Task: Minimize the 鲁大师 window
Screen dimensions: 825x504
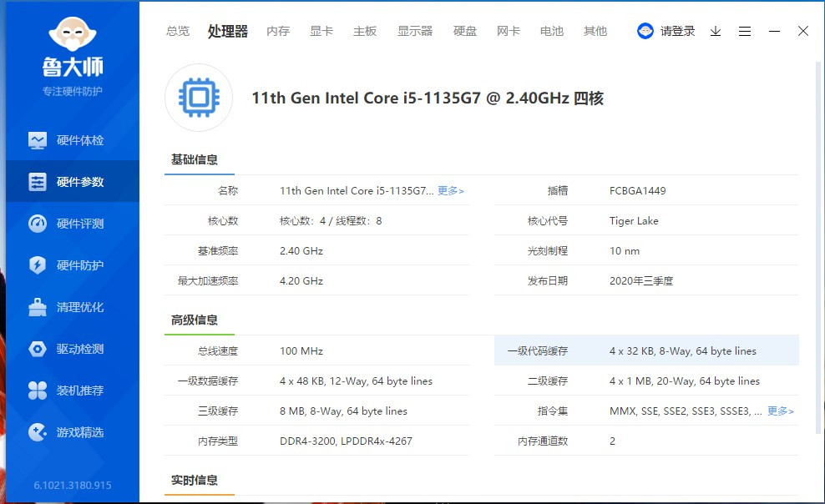Action: [x=774, y=32]
